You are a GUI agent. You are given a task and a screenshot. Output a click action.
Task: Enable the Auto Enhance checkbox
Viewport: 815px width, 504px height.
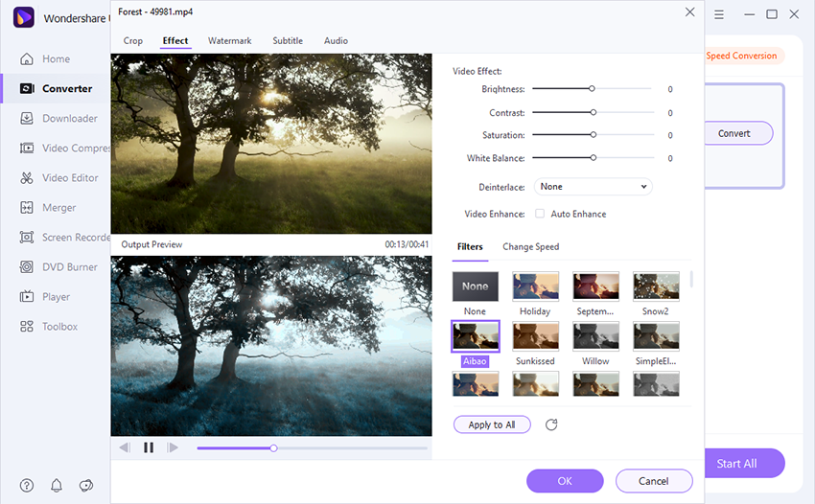540,214
